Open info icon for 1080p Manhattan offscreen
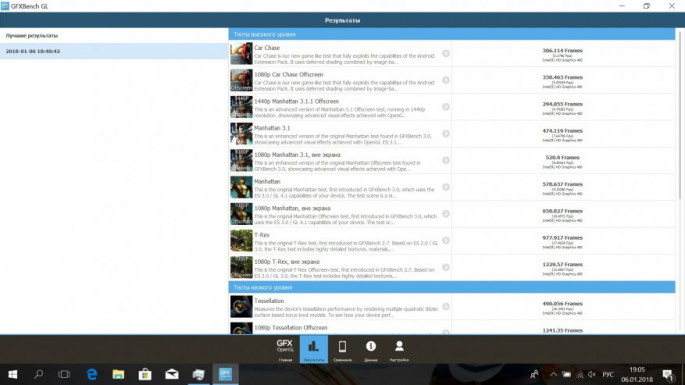Image resolution: width=685 pixels, height=385 pixels. click(x=446, y=214)
